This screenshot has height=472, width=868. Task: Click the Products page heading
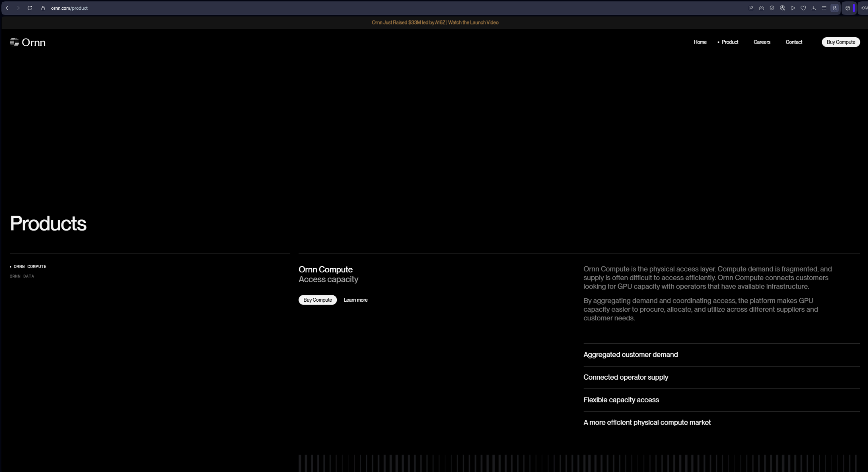coord(48,223)
